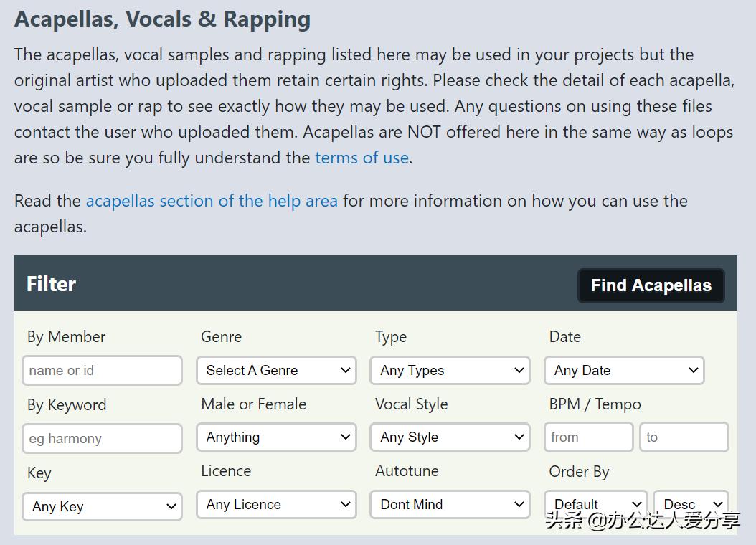
Task: Click the Find Acapellas button
Action: pos(651,285)
